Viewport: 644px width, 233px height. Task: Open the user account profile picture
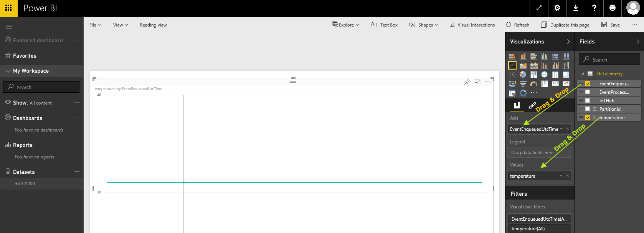click(x=633, y=8)
